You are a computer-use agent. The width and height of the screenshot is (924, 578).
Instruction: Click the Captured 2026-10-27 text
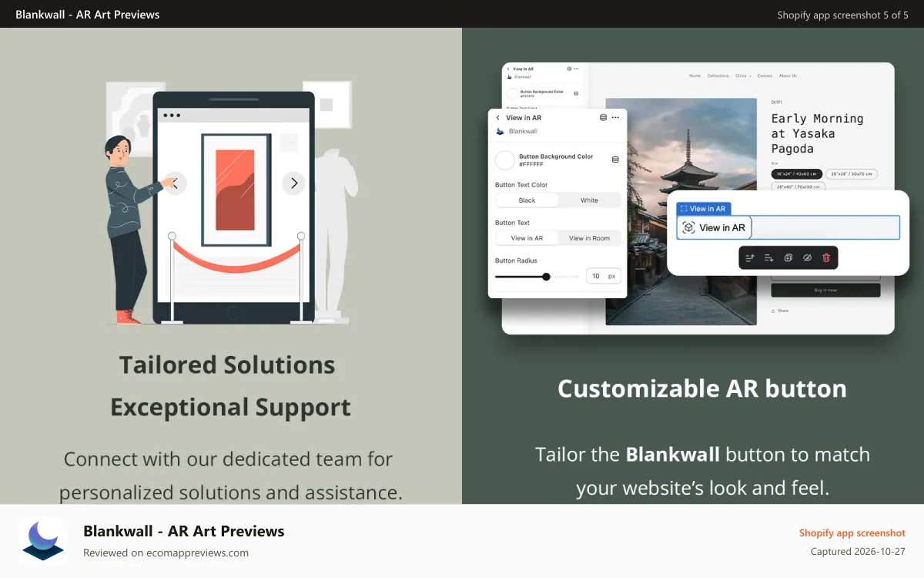[x=859, y=551]
